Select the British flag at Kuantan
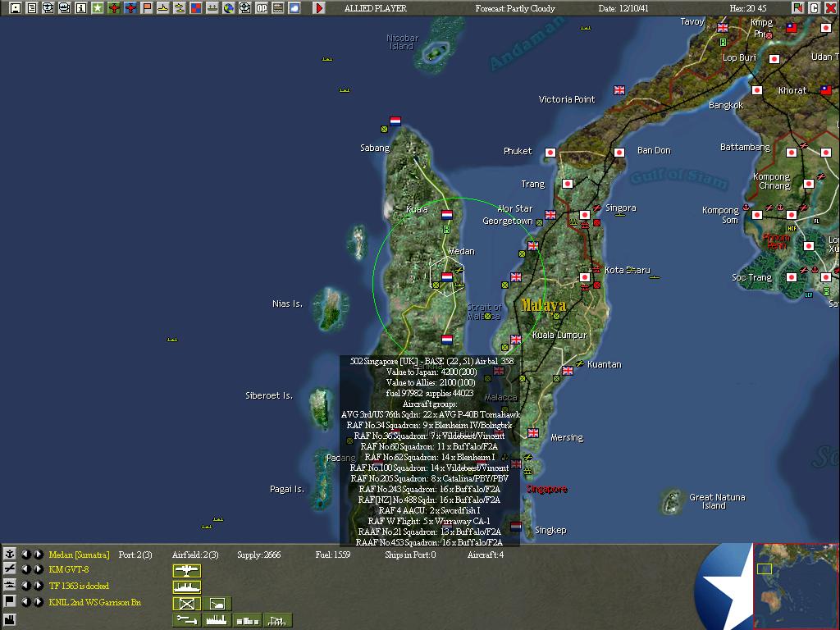 (x=568, y=370)
